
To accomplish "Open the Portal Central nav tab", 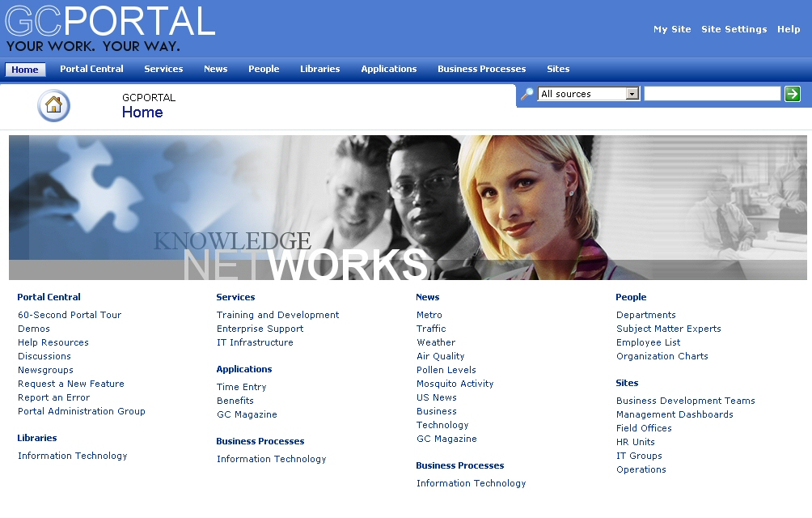I will 91,69.
